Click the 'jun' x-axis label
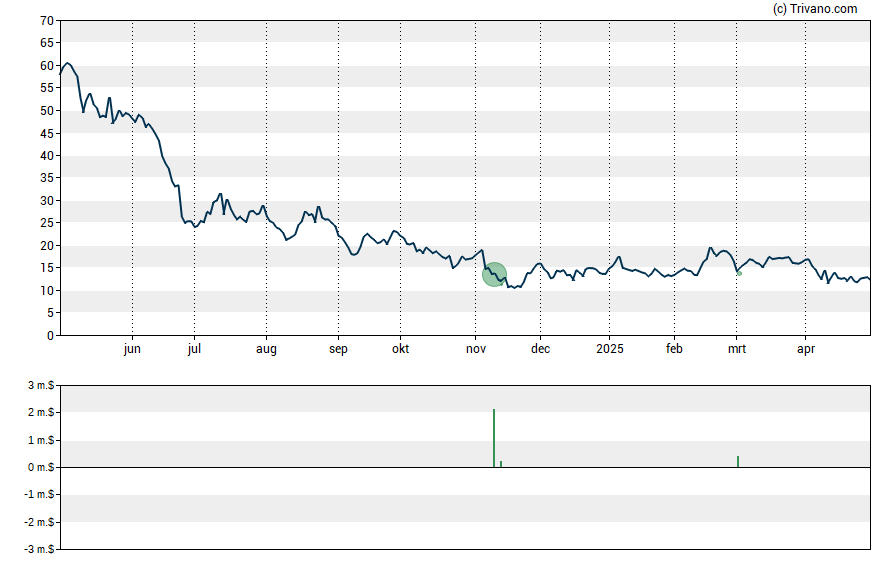This screenshot has width=888, height=565. click(132, 349)
